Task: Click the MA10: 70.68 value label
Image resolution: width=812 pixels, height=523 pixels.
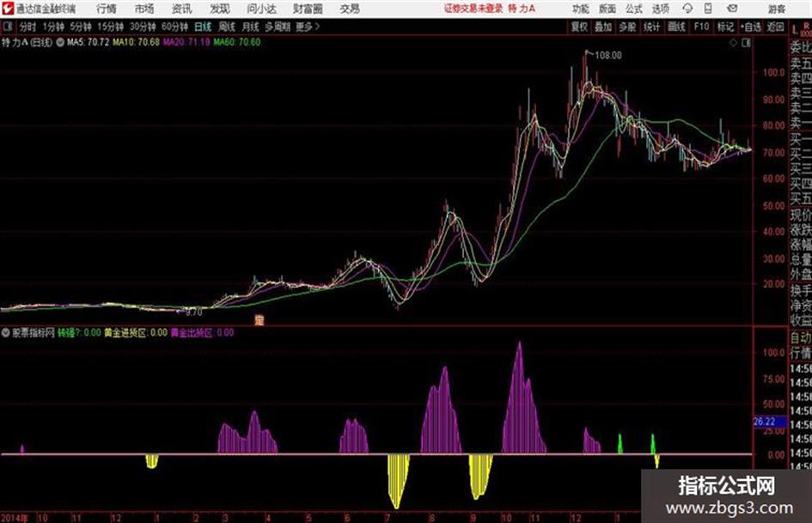Action: [137, 42]
